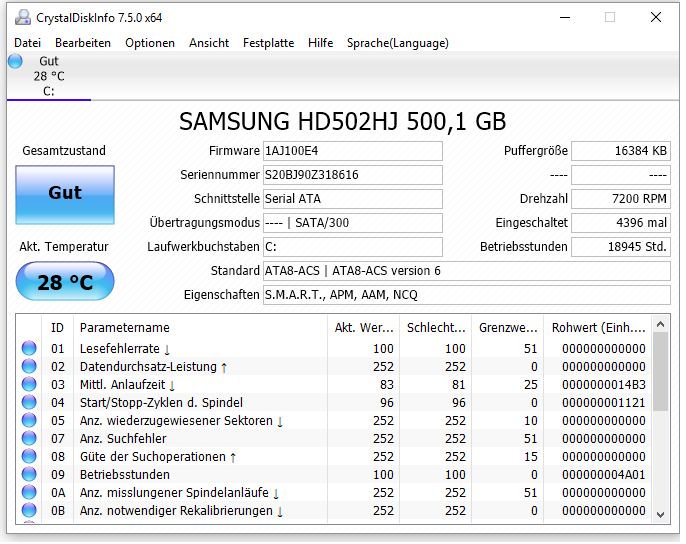Click status orb for notwendiger Rekalibrierungen row

(29, 511)
